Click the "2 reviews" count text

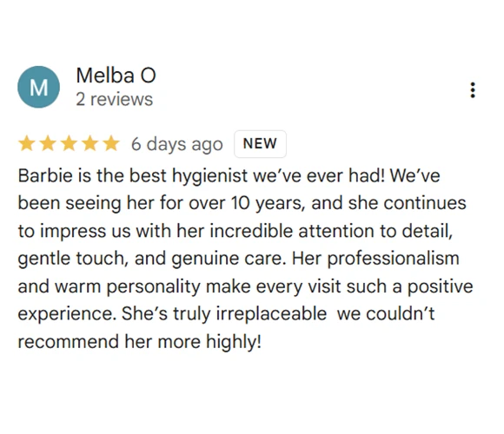pyautogui.click(x=115, y=99)
